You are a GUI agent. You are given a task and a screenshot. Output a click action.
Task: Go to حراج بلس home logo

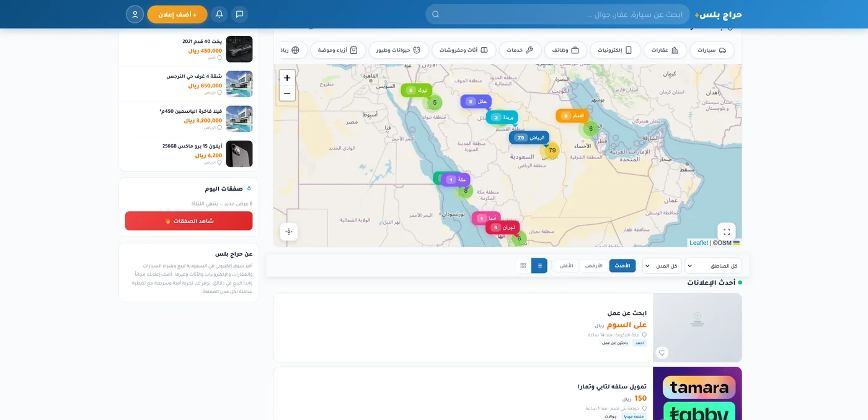click(x=718, y=14)
